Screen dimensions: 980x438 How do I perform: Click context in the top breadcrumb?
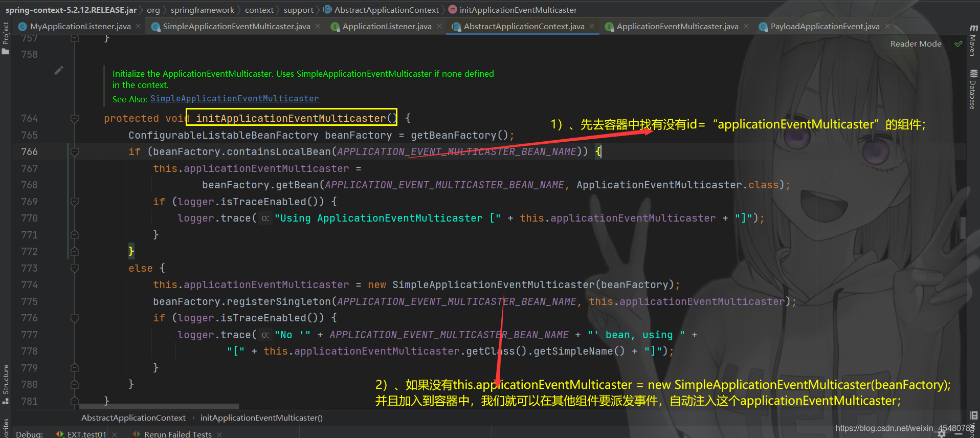pos(259,10)
